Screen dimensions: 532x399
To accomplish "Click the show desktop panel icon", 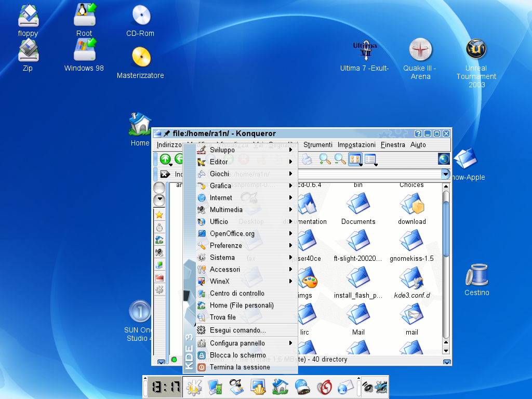I will click(258, 387).
